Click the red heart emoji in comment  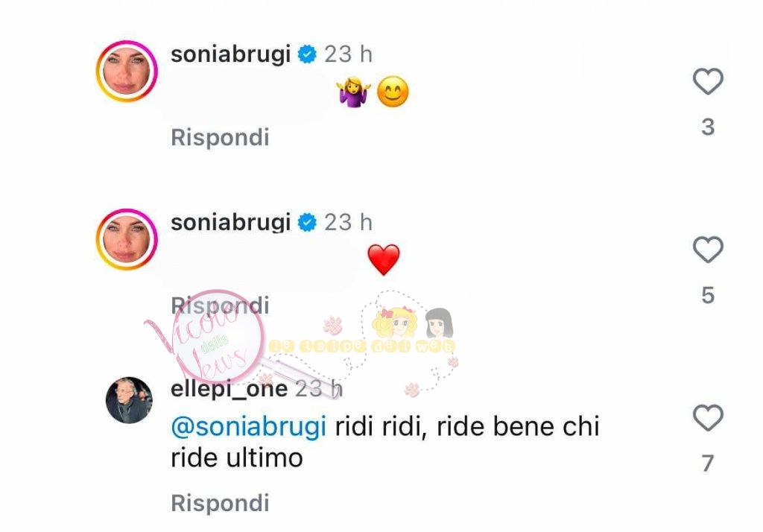[384, 260]
